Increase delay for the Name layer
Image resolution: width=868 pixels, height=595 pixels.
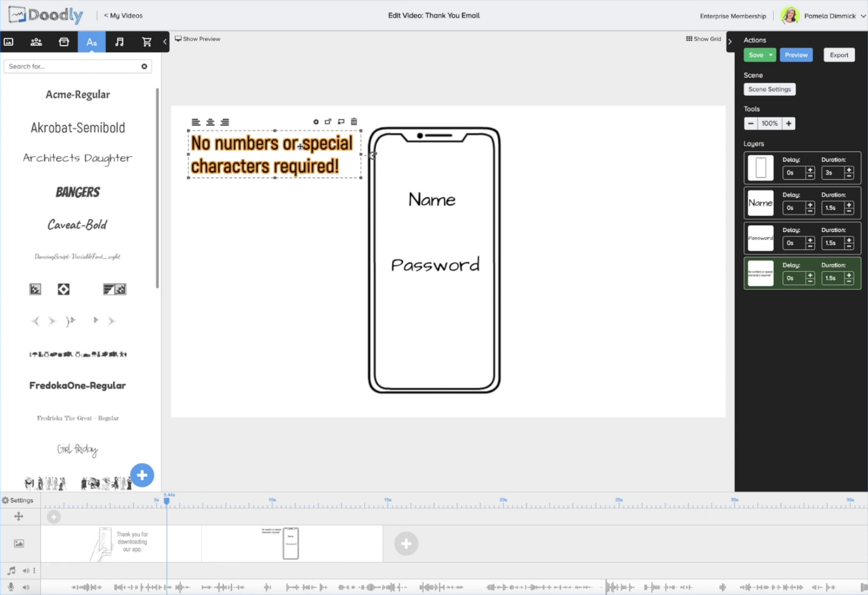[810, 205]
